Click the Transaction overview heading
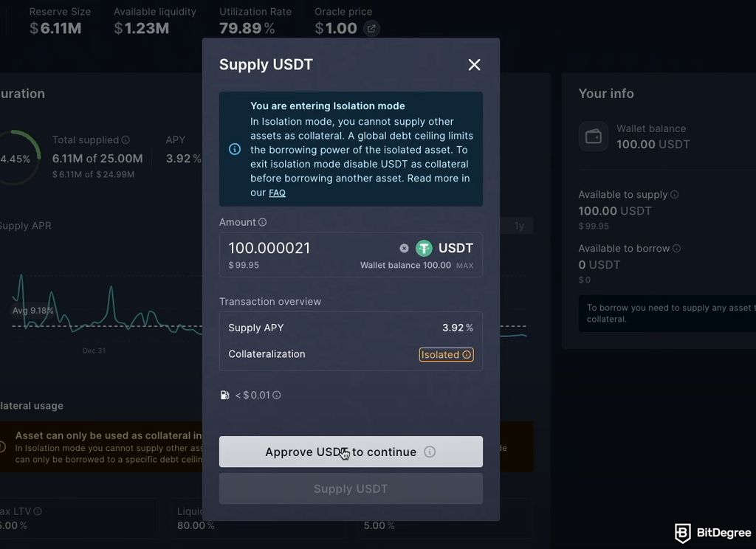The height and width of the screenshot is (549, 756). (x=270, y=302)
